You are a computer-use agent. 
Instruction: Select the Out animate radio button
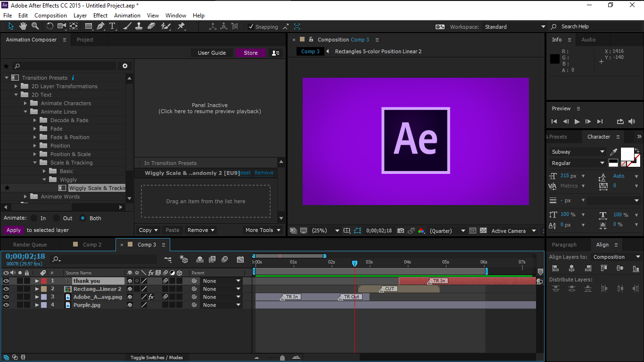point(56,218)
